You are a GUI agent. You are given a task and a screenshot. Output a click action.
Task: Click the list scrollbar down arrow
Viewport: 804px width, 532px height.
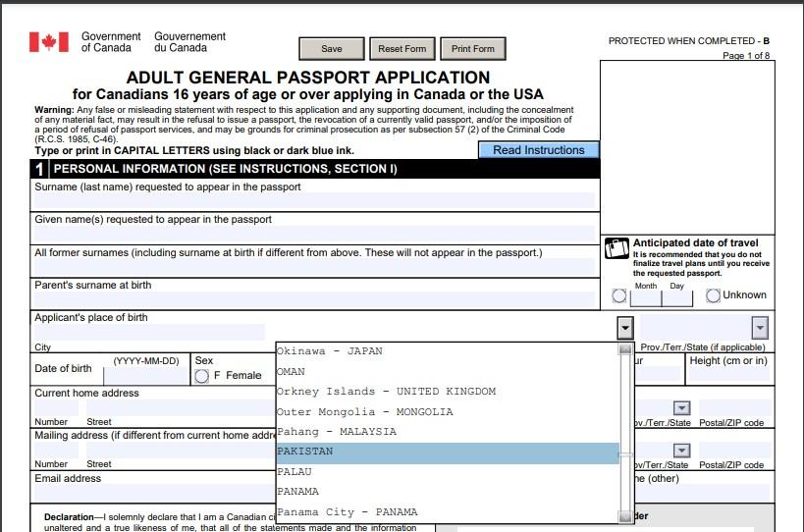click(625, 516)
